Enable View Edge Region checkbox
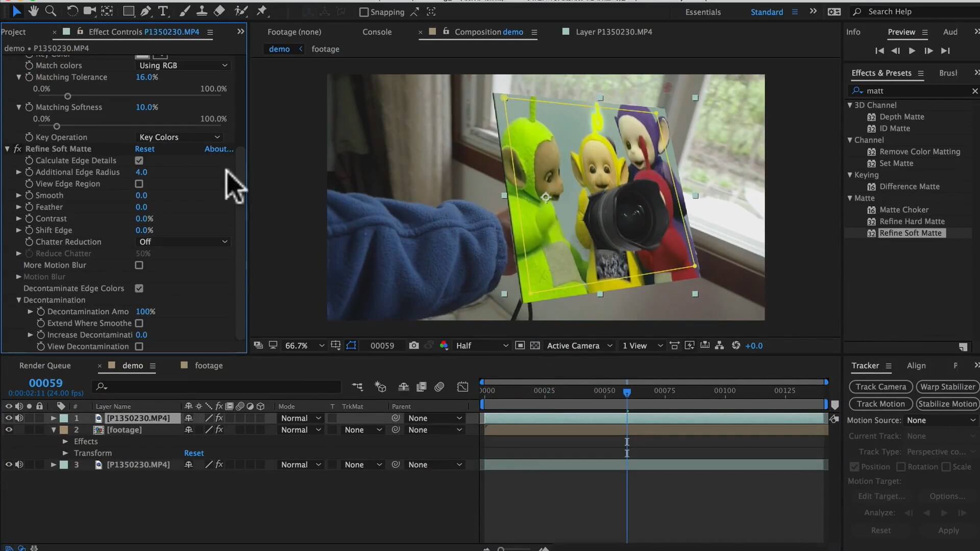The height and width of the screenshot is (551, 980). [x=139, y=184]
